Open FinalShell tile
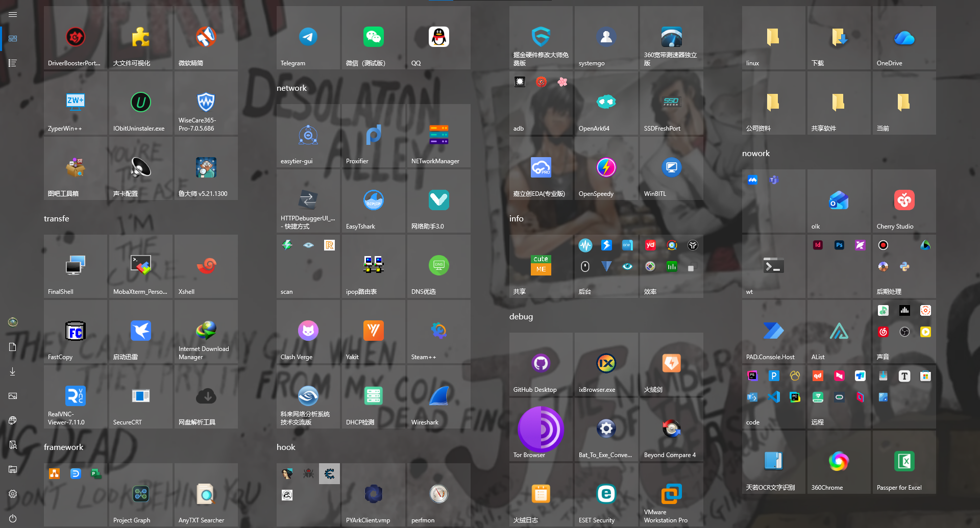 [76, 266]
